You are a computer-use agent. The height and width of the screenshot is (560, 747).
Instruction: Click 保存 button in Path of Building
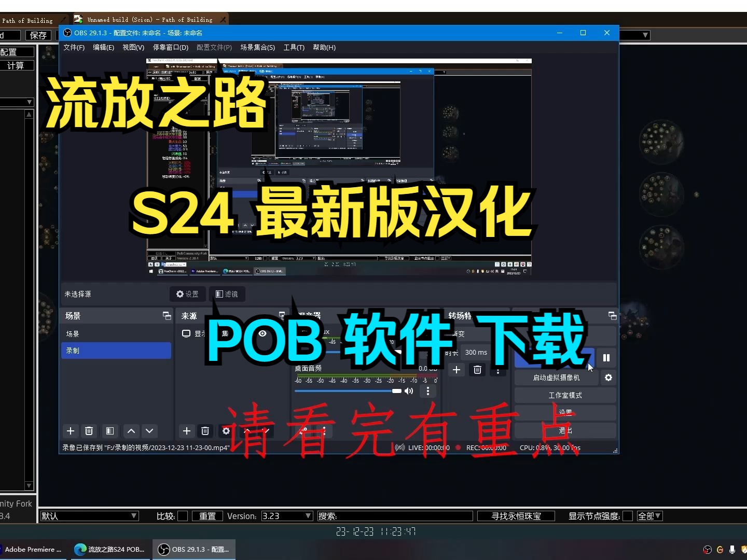pos(38,35)
